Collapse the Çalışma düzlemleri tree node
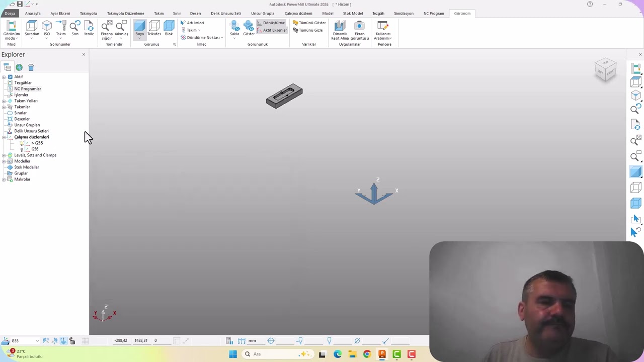644x362 pixels. (x=4, y=137)
